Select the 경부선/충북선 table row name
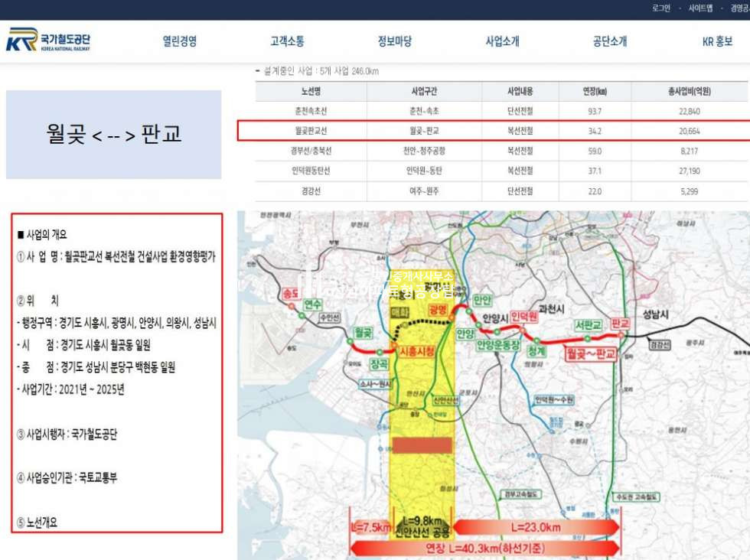 (x=311, y=151)
